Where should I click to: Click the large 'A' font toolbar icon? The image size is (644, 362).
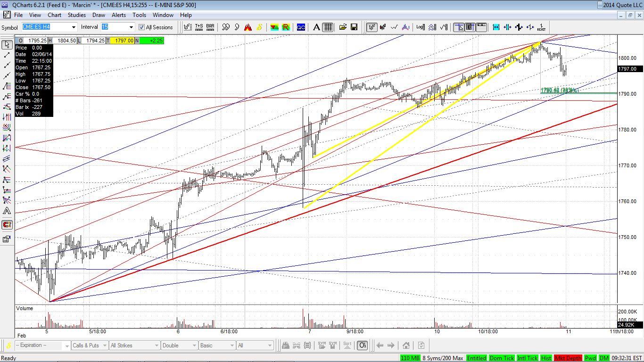[x=317, y=27]
